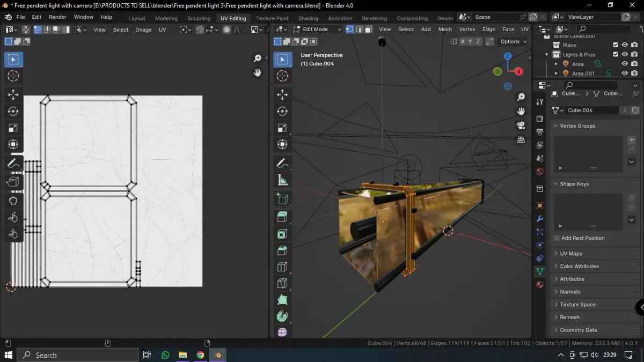Open Vertex Groups specials dropdown arrow

click(632, 161)
